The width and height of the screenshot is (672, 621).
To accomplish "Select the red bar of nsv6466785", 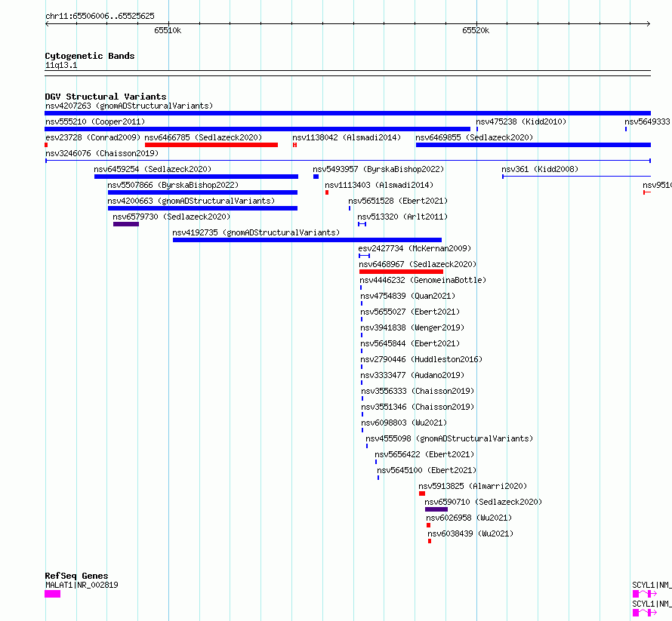I will click(211, 145).
